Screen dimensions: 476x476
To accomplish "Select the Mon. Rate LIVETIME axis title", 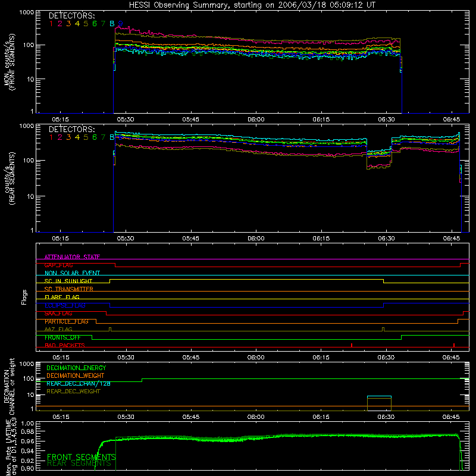I will click(11, 446).
